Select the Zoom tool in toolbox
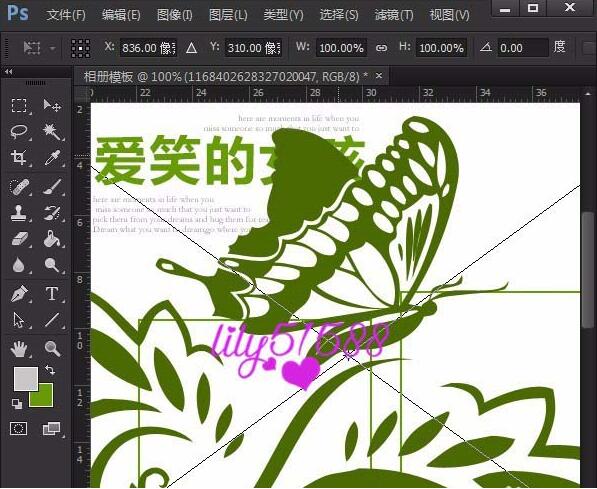Screen dimensions: 597x489 click(x=52, y=348)
